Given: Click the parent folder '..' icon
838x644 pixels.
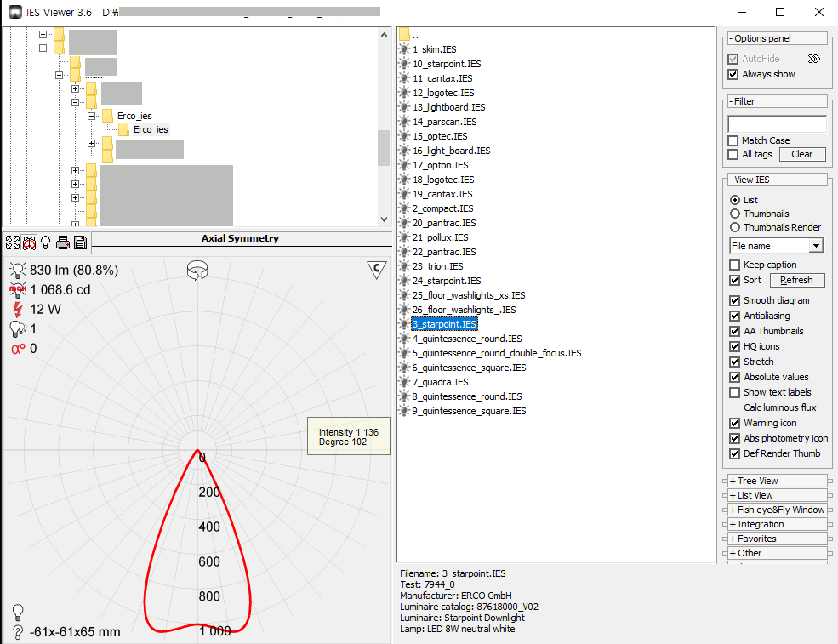Looking at the screenshot, I should point(404,35).
